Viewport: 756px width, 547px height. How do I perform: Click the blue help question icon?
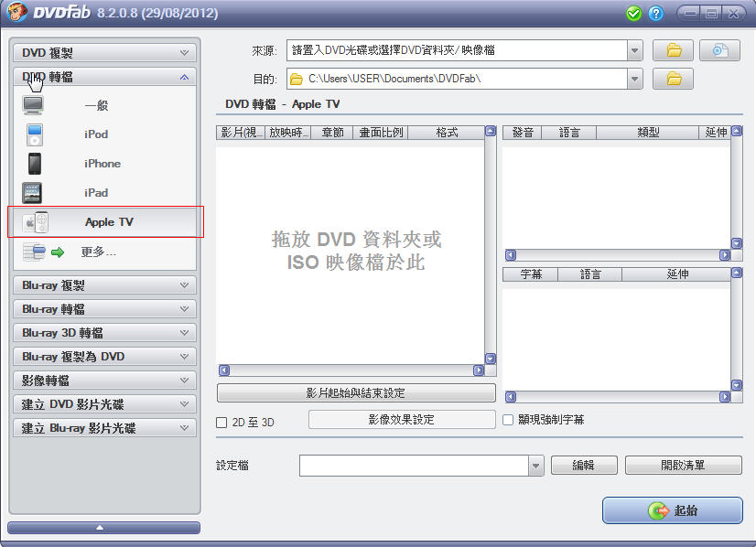point(655,14)
